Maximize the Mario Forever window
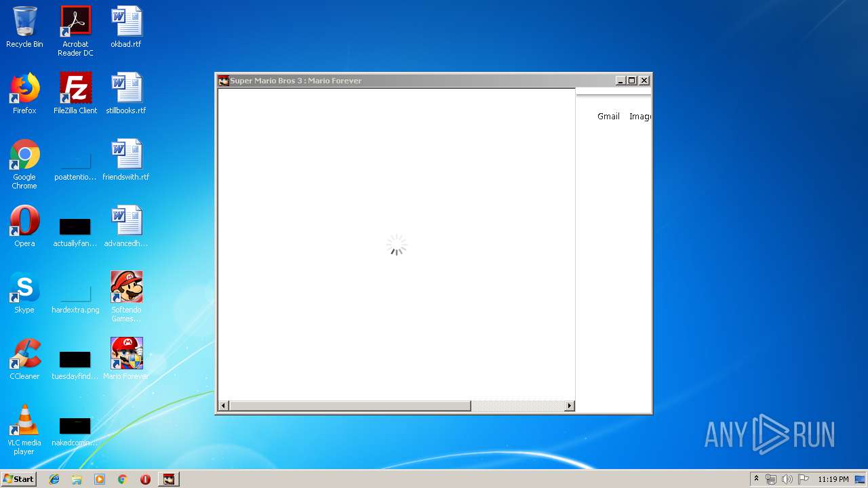 point(632,81)
